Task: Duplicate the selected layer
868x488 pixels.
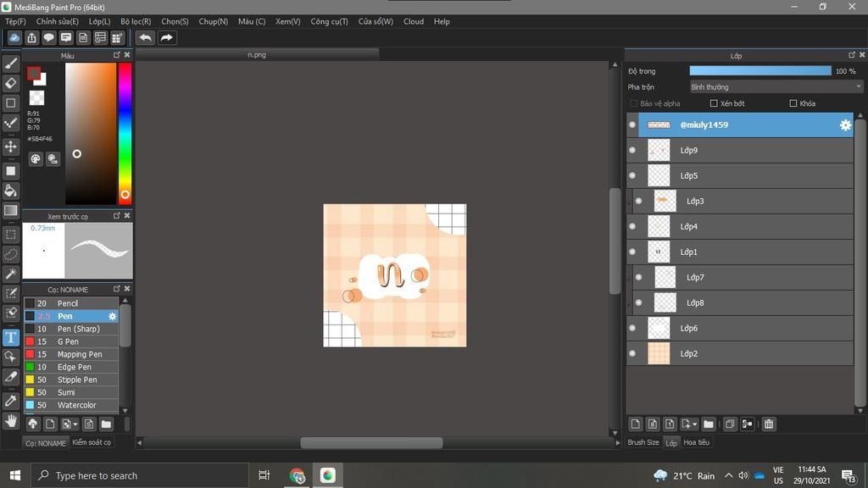Action: tap(730, 424)
